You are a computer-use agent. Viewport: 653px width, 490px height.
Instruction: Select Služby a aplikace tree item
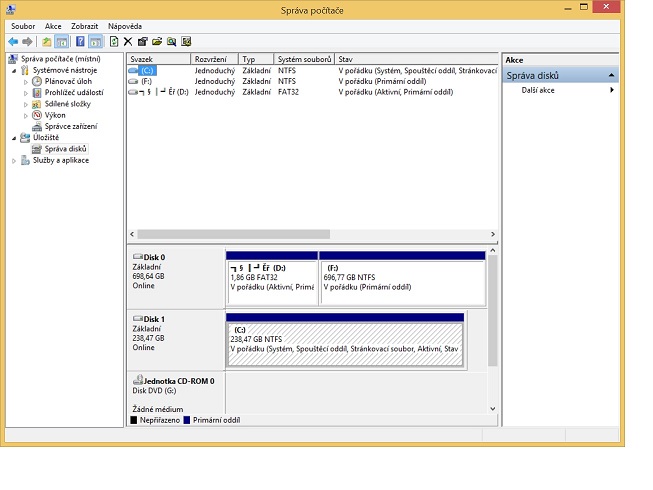point(61,160)
